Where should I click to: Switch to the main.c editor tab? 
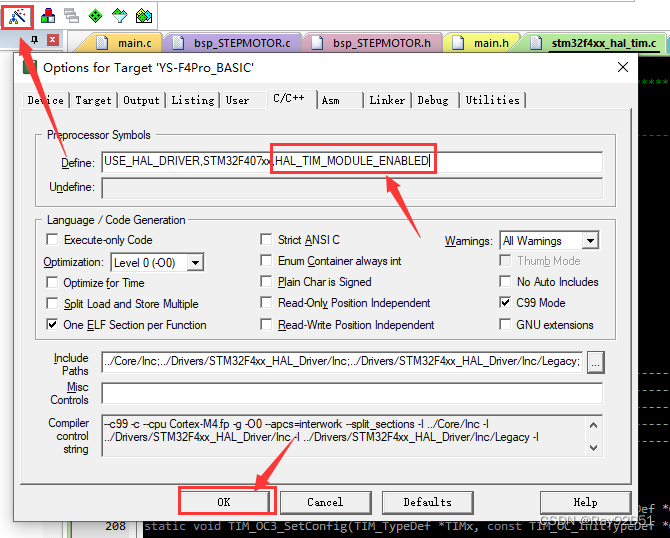[124, 43]
